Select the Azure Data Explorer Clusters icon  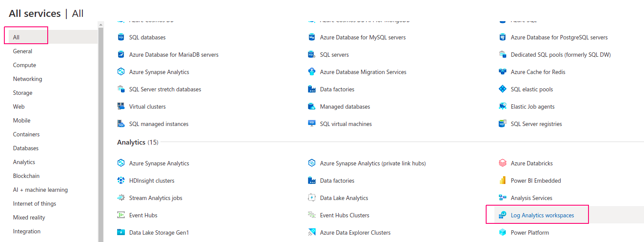[x=312, y=232]
